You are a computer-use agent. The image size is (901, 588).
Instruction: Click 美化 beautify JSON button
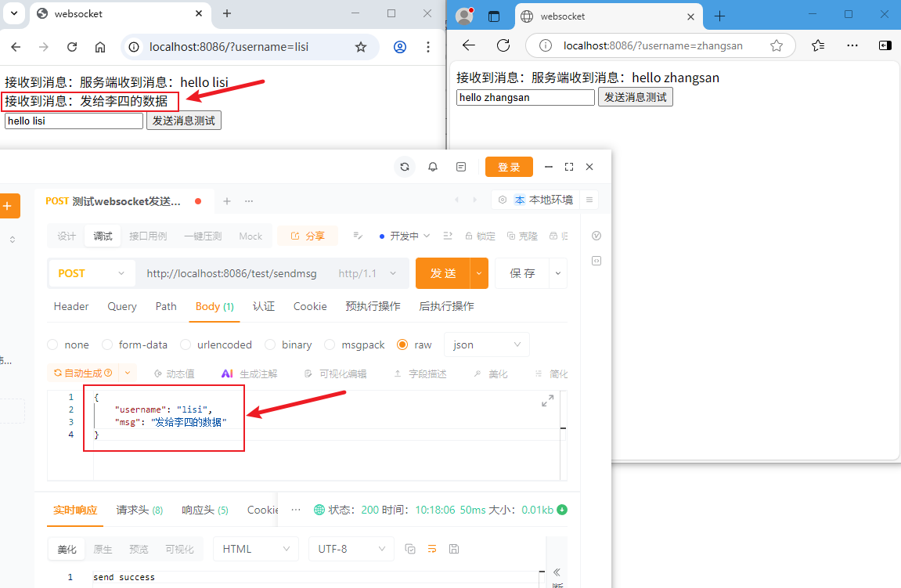[x=491, y=373]
